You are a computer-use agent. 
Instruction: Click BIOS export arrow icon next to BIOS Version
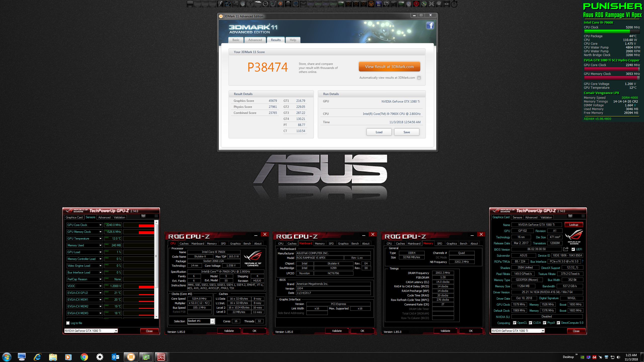click(566, 249)
